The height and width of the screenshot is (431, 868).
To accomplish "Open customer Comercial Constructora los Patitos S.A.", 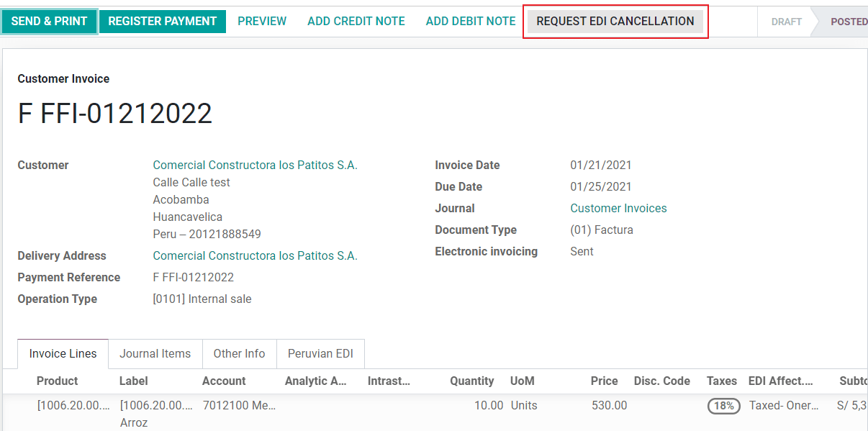I will click(x=255, y=165).
